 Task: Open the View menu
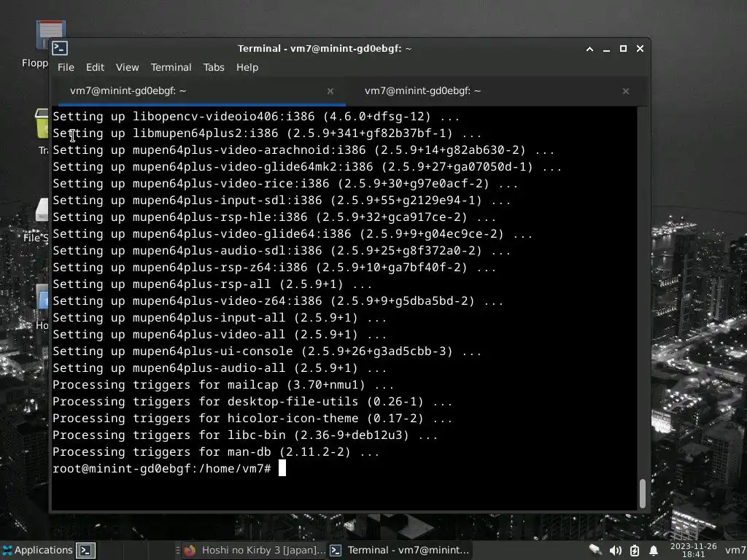(127, 67)
